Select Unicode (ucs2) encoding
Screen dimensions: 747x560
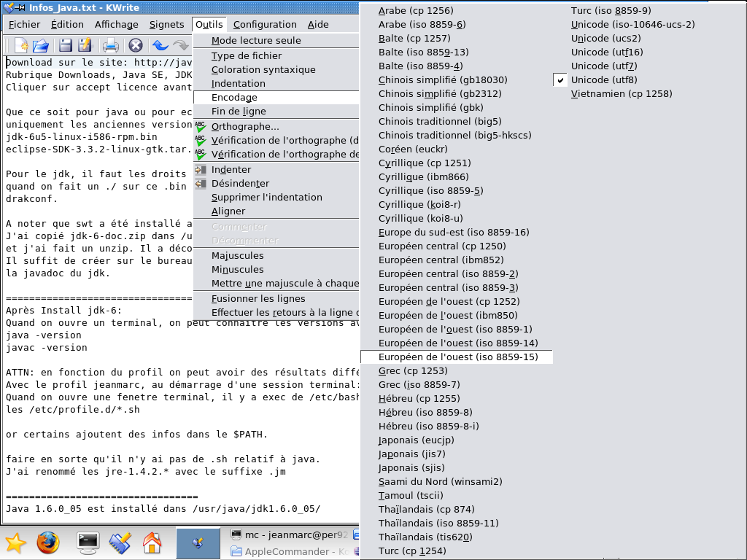coord(649,38)
